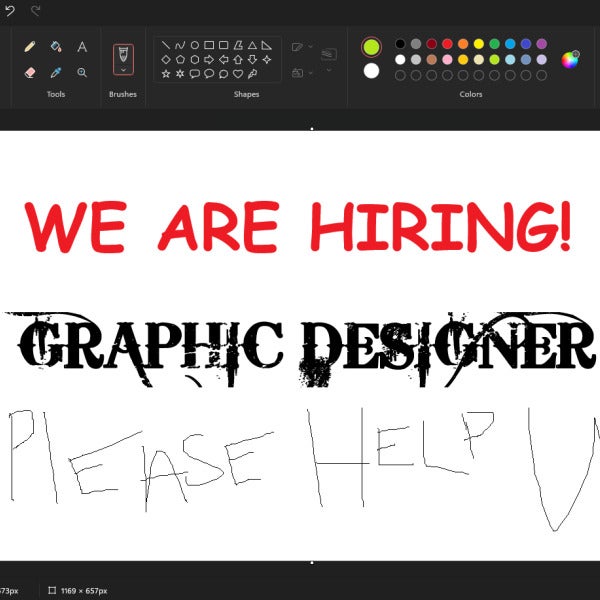The height and width of the screenshot is (600, 600).
Task: Open the Brushes dropdown chevron
Action: [x=123, y=70]
